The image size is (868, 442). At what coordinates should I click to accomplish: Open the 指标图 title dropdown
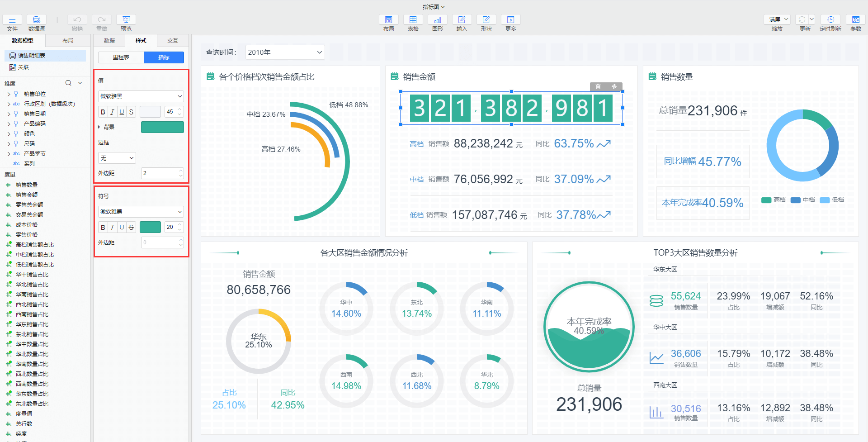coord(434,7)
